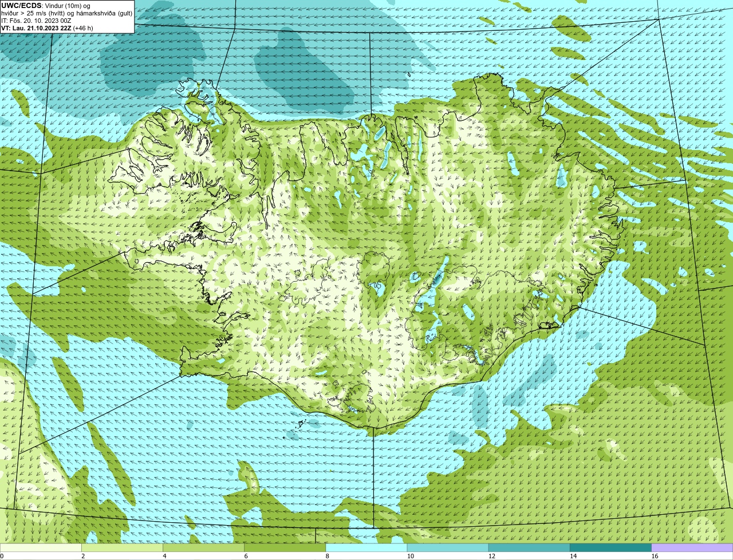Image resolution: width=733 pixels, height=560 pixels.
Task: Click the 12–14 m/s teal legend swatch
Action: point(529,547)
